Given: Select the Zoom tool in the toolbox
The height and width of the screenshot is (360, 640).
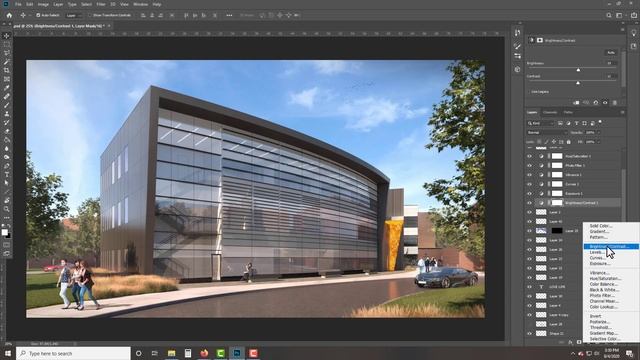Looking at the screenshot, I should 7,209.
